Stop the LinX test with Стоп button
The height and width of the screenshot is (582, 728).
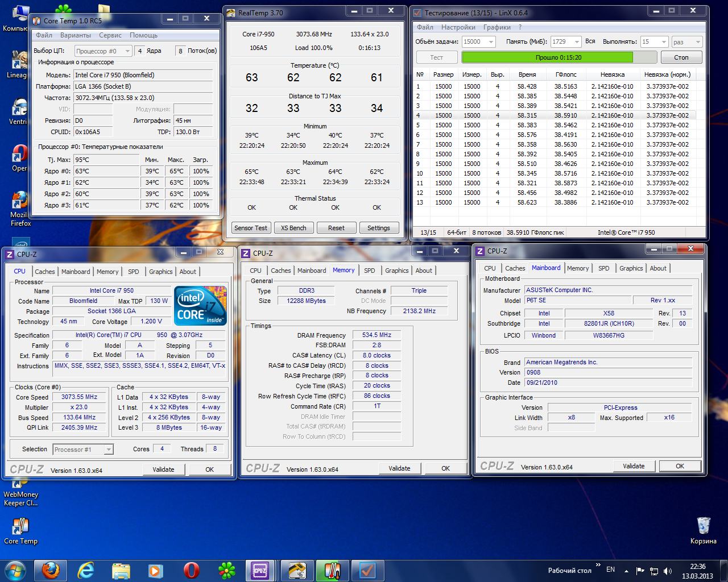[681, 57]
